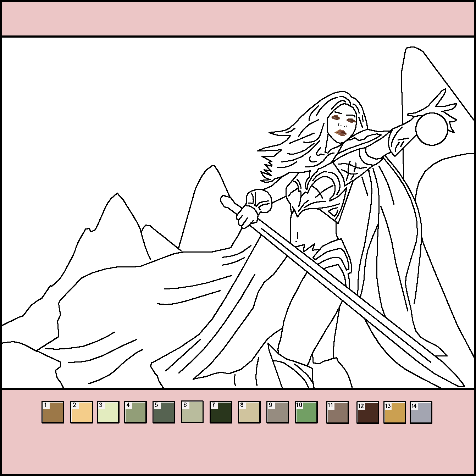
Task: Click the sword hilt pommel
Action: click(226, 201)
